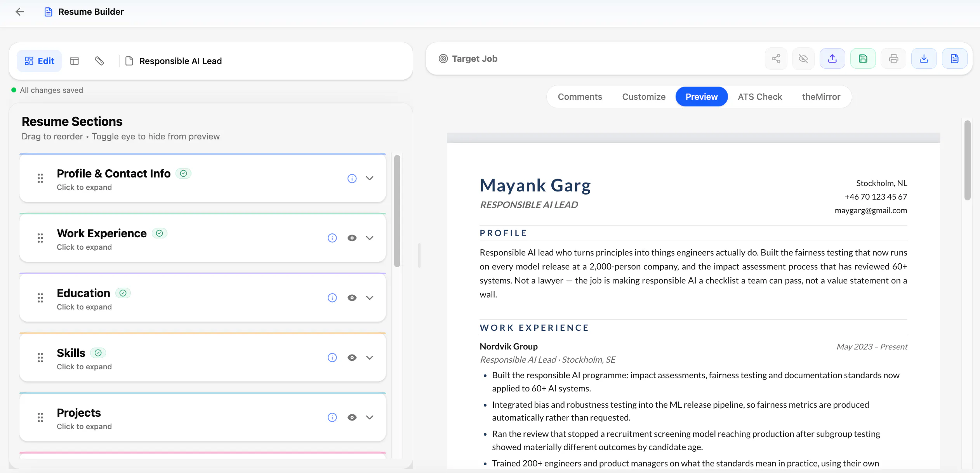The width and height of the screenshot is (980, 473).
Task: Toggle Skills eye visibility
Action: click(x=352, y=358)
